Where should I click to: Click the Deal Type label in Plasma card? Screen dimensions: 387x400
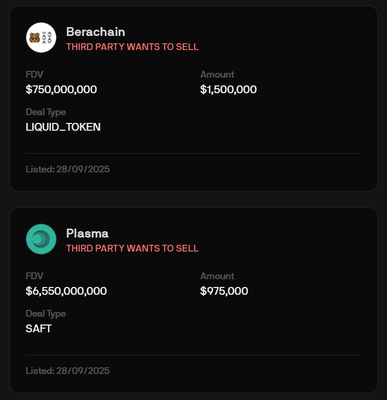pos(46,314)
